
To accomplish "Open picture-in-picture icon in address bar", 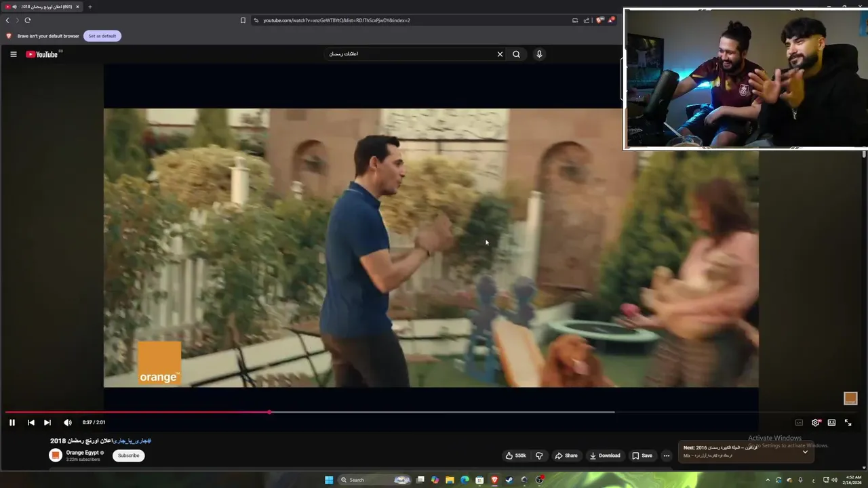I will (575, 20).
